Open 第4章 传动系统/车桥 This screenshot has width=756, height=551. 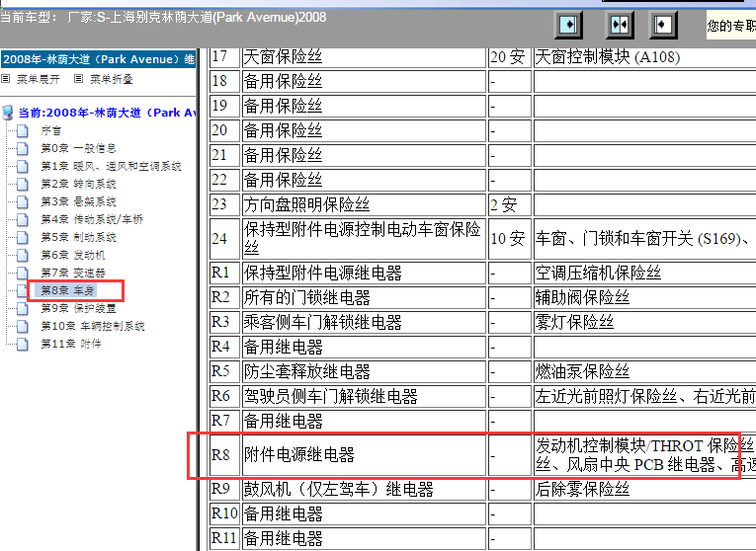click(x=92, y=219)
